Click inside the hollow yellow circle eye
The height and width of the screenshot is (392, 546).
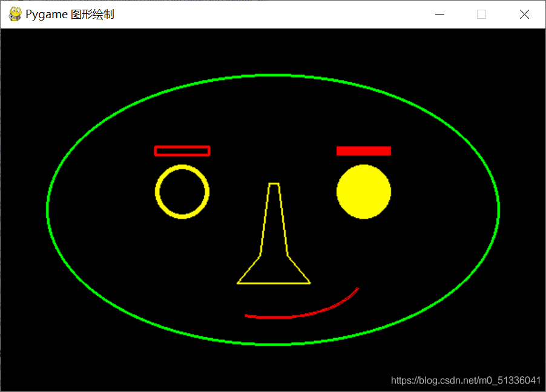[x=182, y=192]
